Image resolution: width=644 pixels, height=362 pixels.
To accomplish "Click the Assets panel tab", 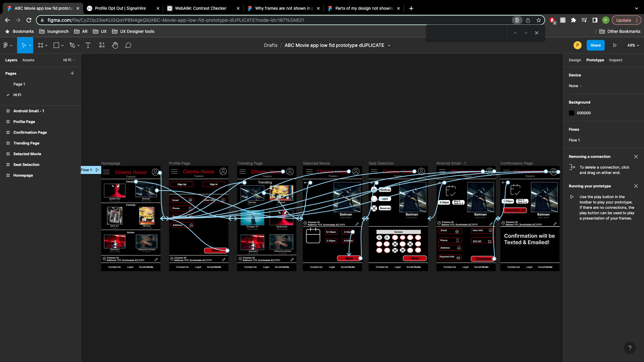I will (28, 60).
